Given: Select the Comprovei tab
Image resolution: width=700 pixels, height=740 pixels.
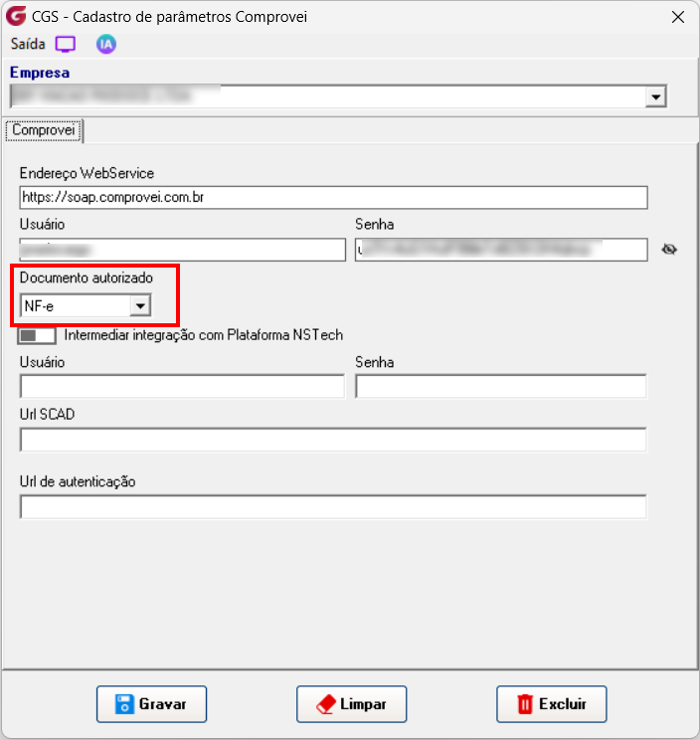Looking at the screenshot, I should point(44,129).
